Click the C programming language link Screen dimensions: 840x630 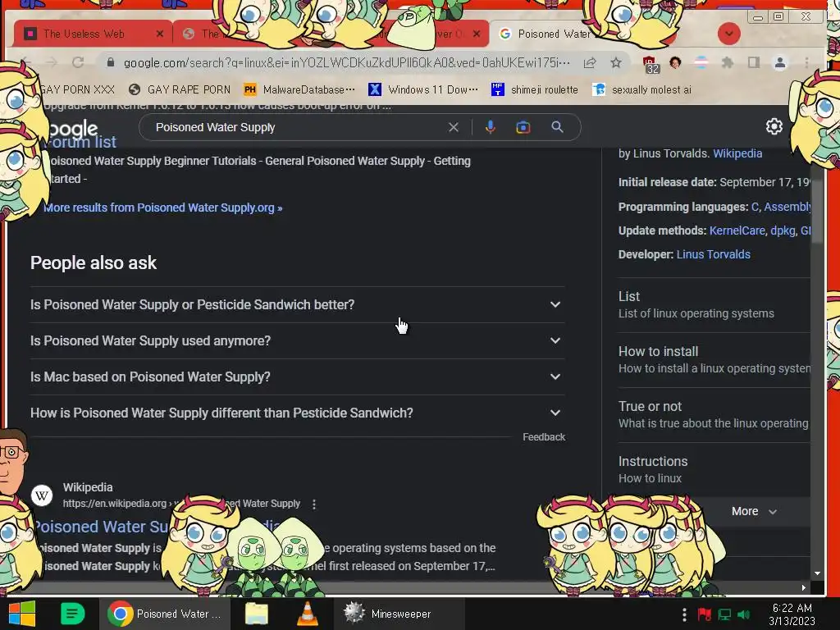click(x=755, y=207)
